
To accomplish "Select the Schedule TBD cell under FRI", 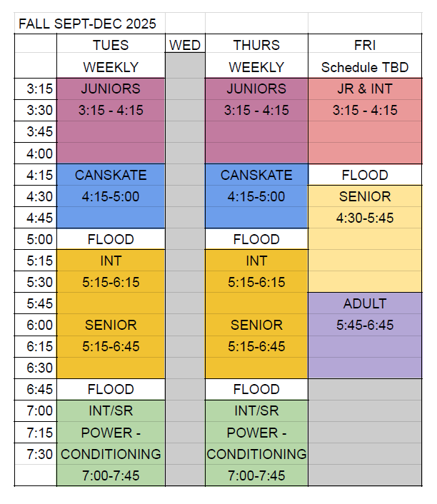I will coord(365,67).
